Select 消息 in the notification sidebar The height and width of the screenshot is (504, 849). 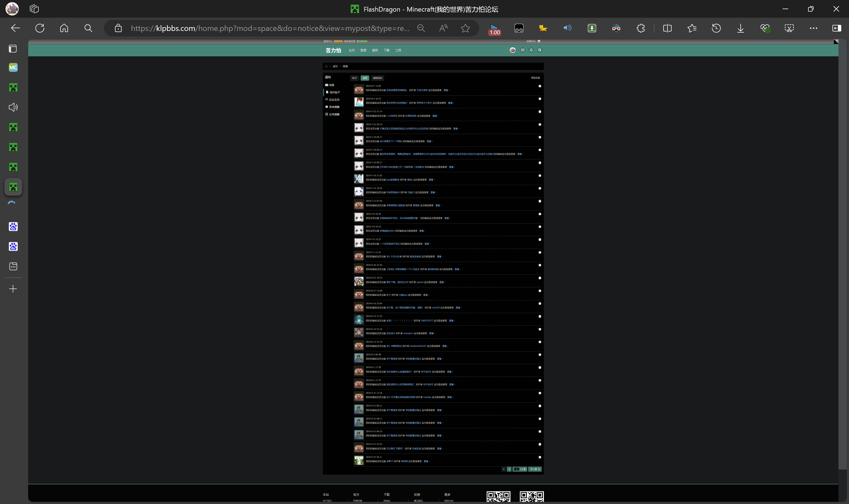pyautogui.click(x=330, y=85)
